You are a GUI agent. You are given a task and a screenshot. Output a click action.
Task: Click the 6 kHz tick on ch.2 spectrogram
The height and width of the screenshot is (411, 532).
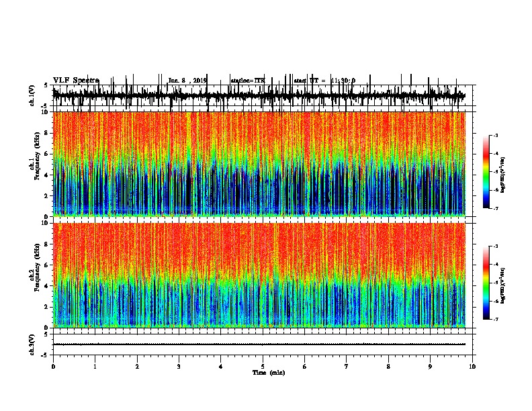47,265
